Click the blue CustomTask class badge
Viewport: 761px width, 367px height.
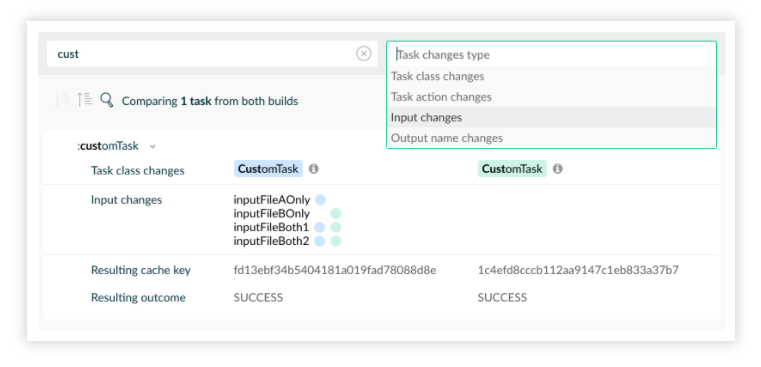268,169
